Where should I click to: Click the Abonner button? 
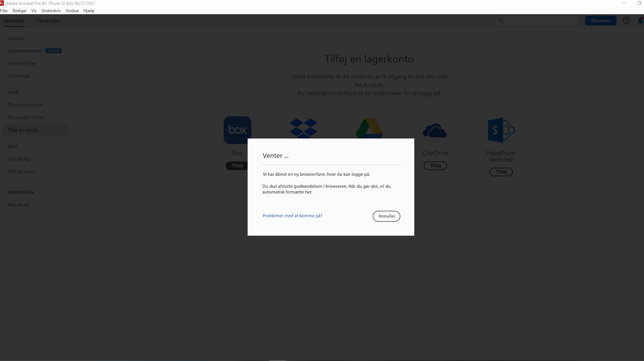(x=601, y=20)
